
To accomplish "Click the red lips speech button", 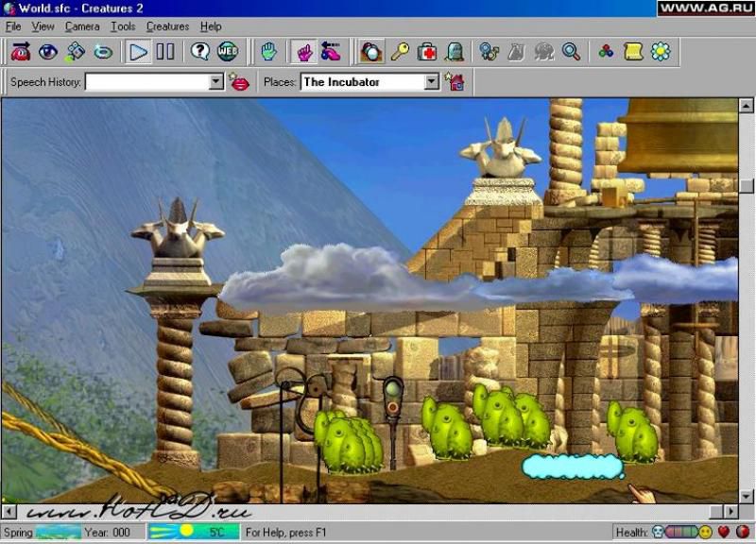I will coord(240,82).
